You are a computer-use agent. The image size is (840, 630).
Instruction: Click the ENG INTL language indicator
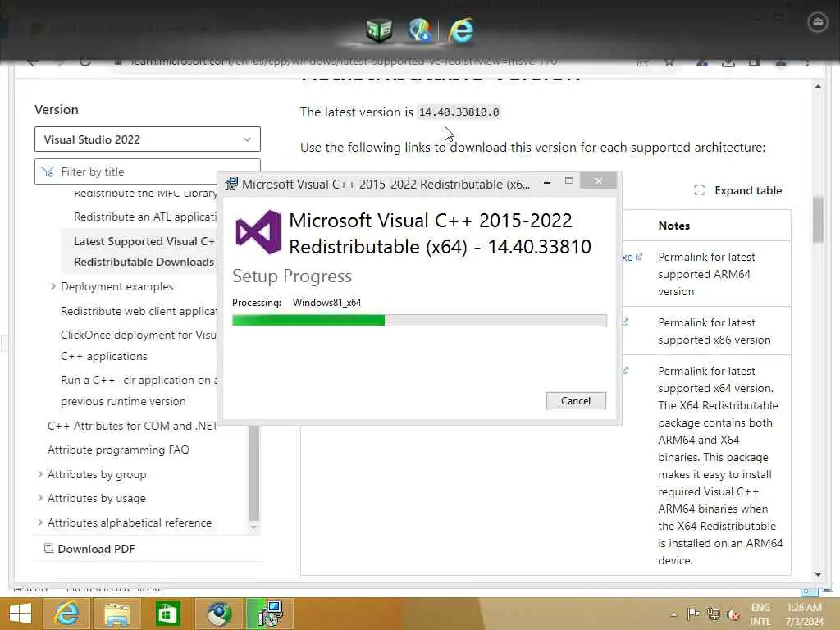pos(760,614)
